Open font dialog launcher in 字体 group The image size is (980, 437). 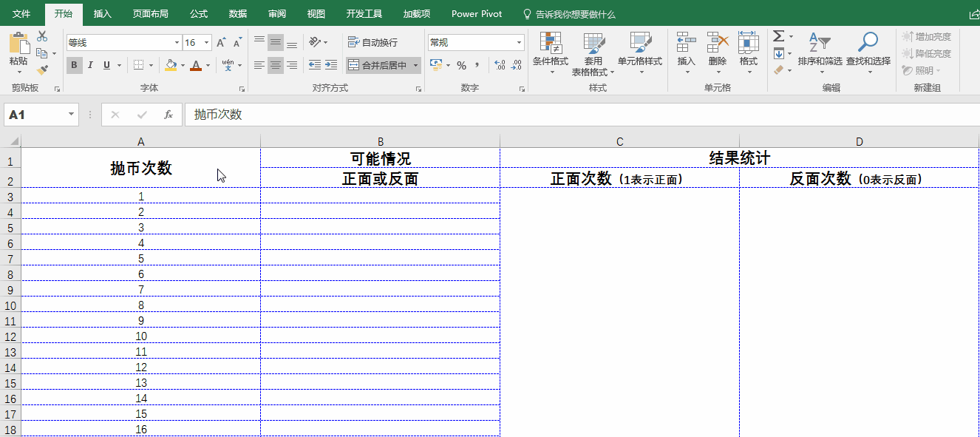pyautogui.click(x=242, y=89)
